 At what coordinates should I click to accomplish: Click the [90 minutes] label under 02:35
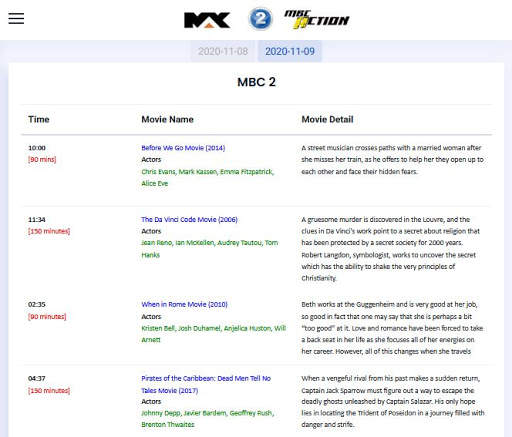pyautogui.click(x=47, y=316)
